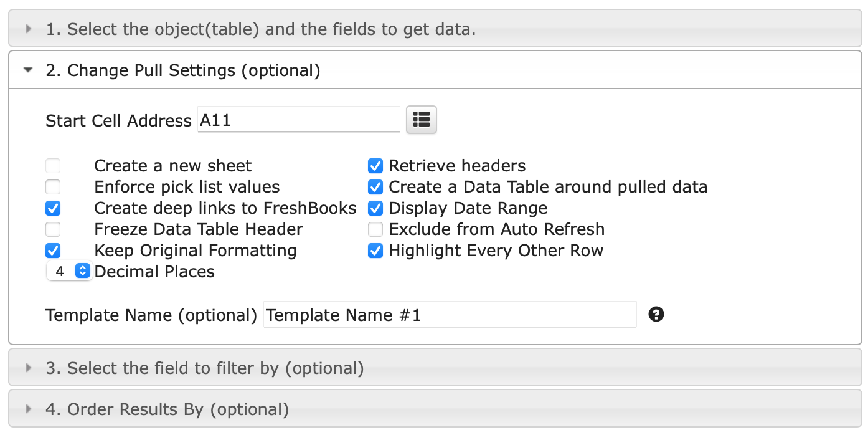The height and width of the screenshot is (430, 868).
Task: Click the Template Name help icon
Action: click(x=656, y=314)
